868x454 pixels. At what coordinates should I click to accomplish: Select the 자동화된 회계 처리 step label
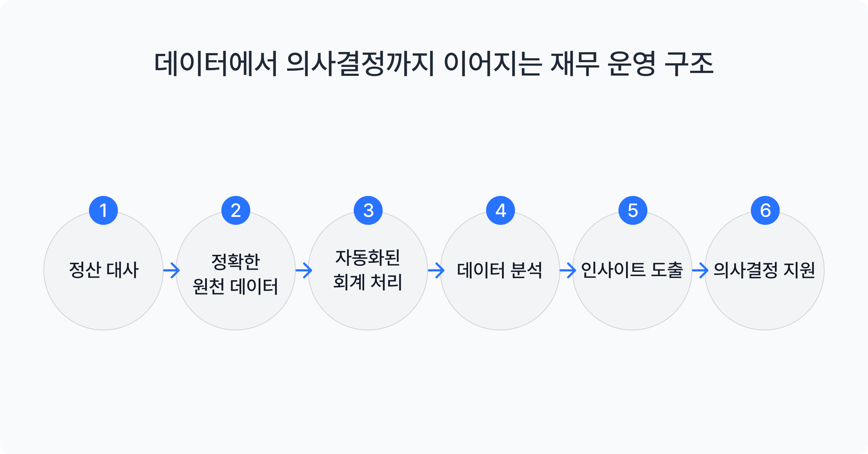(x=368, y=270)
